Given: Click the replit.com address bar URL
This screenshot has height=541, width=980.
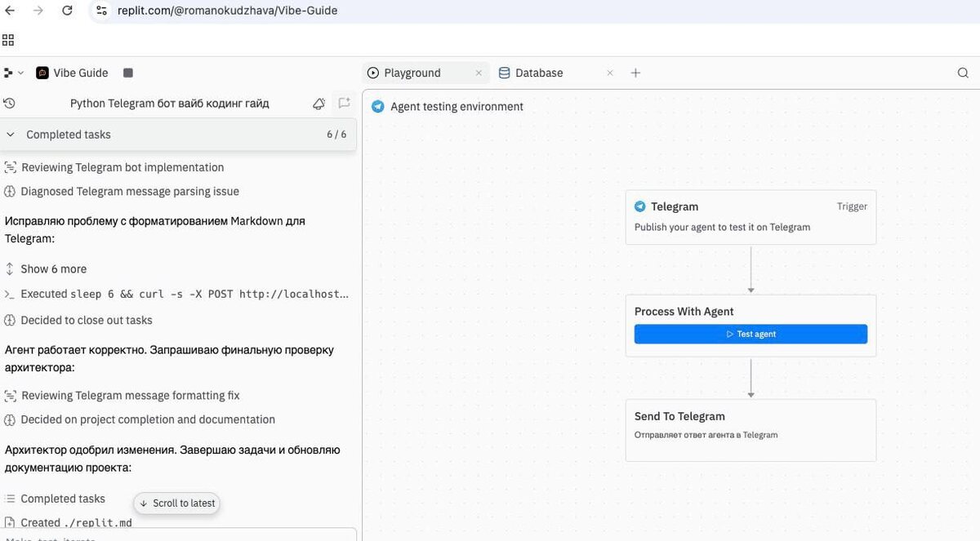Looking at the screenshot, I should pyautogui.click(x=227, y=11).
